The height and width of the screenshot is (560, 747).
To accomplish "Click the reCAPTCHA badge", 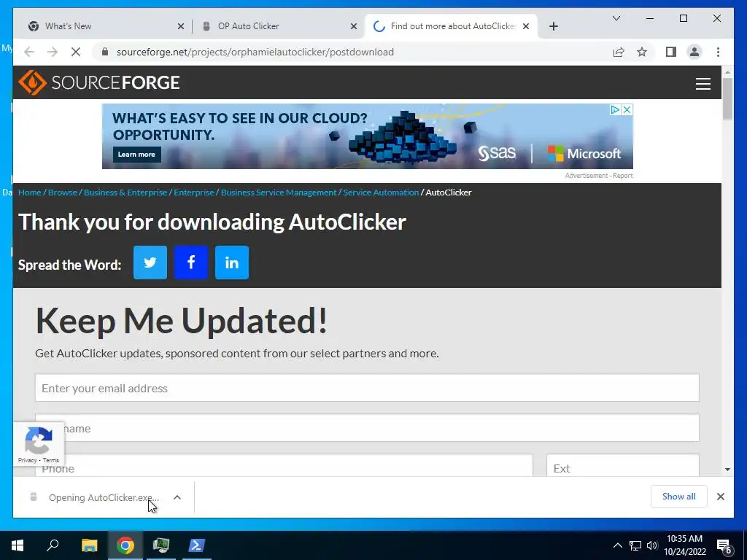I will [x=39, y=444].
